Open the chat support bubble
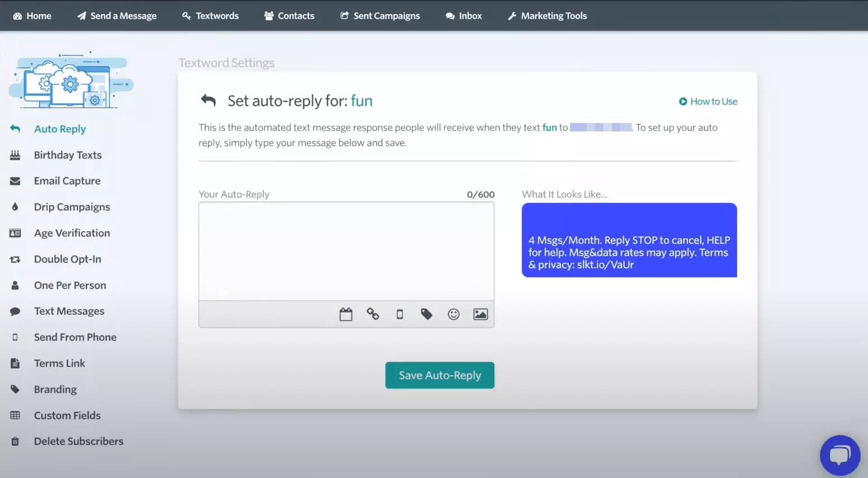Screen dimensions: 868x478 [839, 455]
